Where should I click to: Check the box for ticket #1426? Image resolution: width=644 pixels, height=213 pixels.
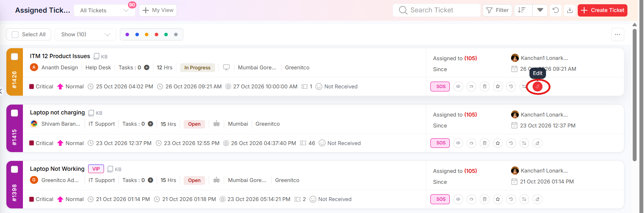[x=14, y=57]
